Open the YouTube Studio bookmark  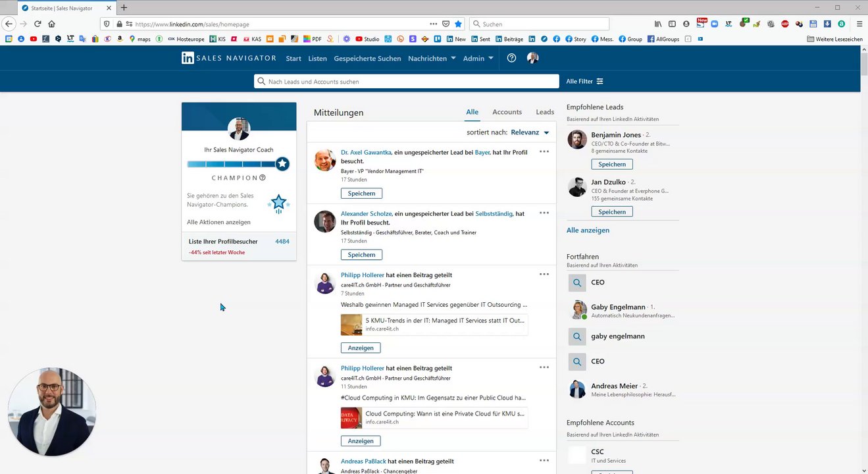coord(367,39)
